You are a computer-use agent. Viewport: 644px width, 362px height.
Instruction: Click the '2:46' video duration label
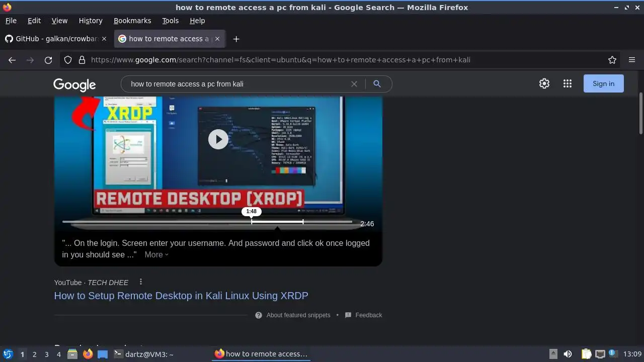(x=367, y=224)
